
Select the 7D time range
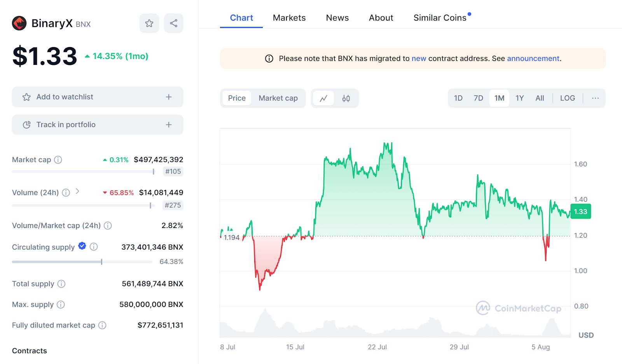coord(478,98)
